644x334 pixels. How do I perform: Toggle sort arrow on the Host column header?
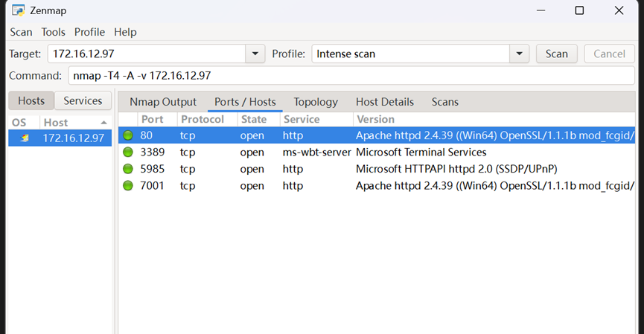click(x=104, y=123)
